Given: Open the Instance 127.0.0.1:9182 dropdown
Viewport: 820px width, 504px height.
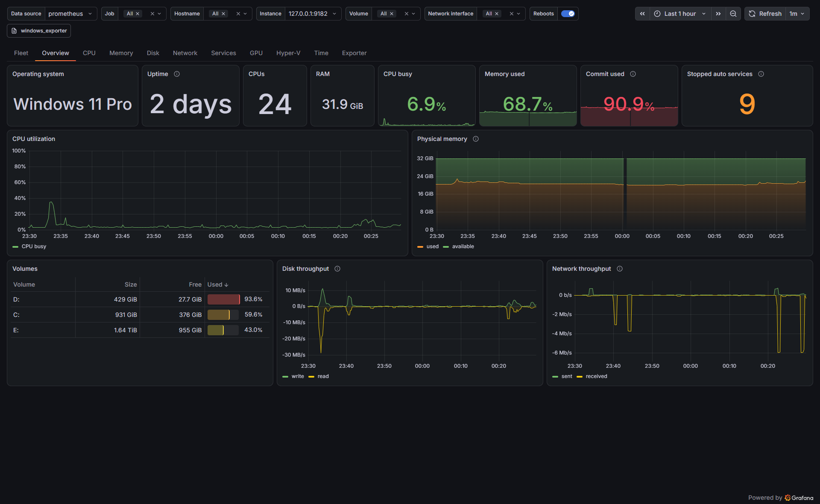Looking at the screenshot, I should [x=313, y=14].
